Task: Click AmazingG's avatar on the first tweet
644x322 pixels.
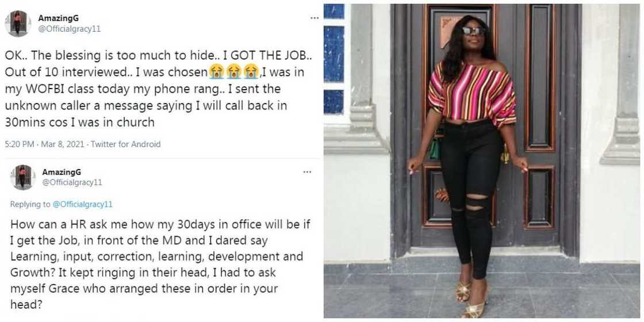Action: pyautogui.click(x=18, y=24)
